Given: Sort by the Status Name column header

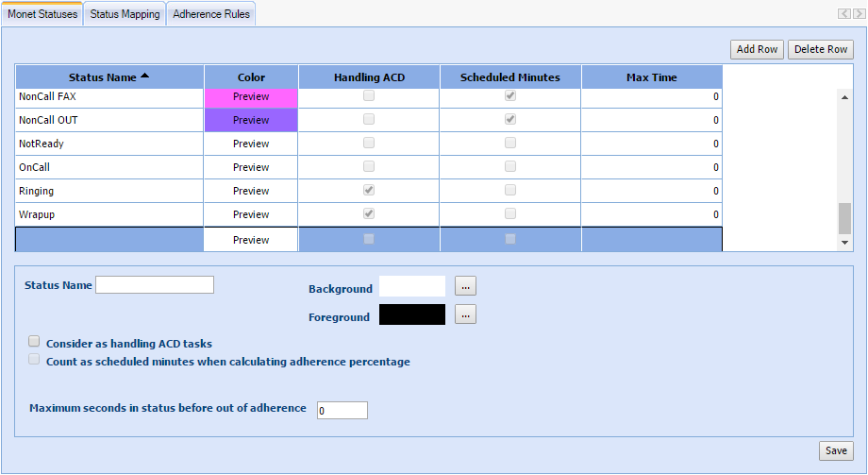Looking at the screenshot, I should tap(109, 77).
